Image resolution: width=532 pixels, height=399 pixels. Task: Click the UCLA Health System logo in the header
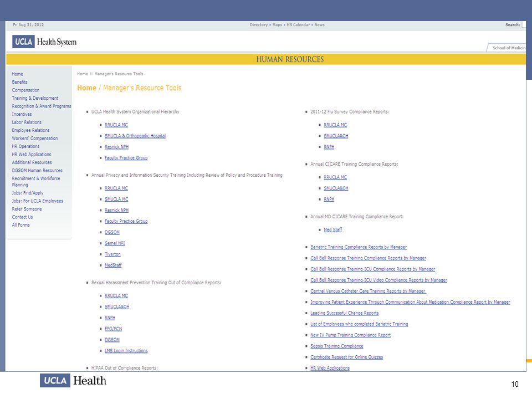coord(44,42)
